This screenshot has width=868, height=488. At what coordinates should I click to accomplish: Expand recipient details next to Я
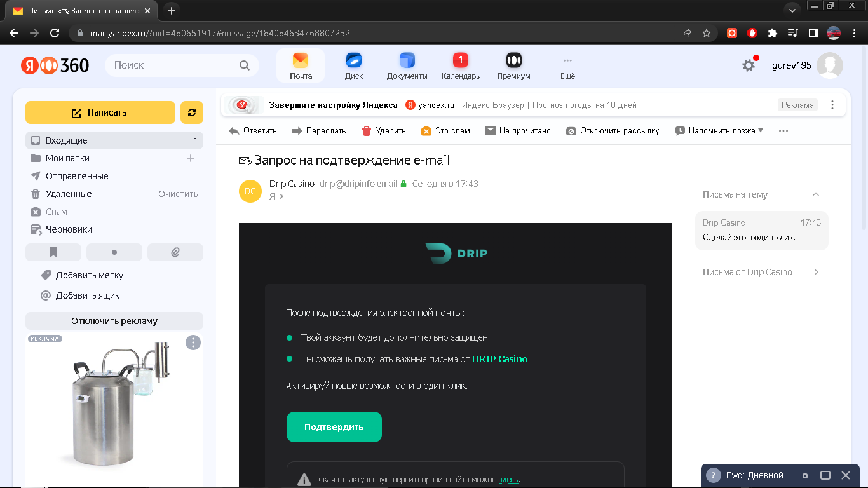281,196
